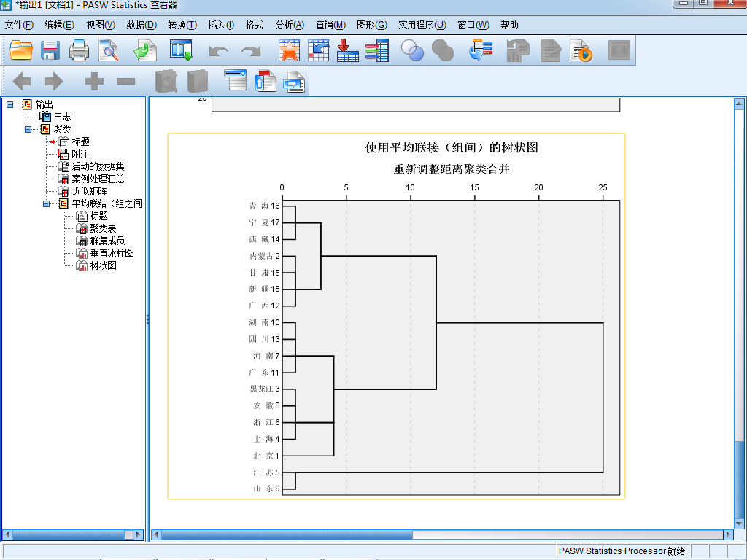Click the associate autoscript icon
Screen dimensions: 747x560
(518, 50)
